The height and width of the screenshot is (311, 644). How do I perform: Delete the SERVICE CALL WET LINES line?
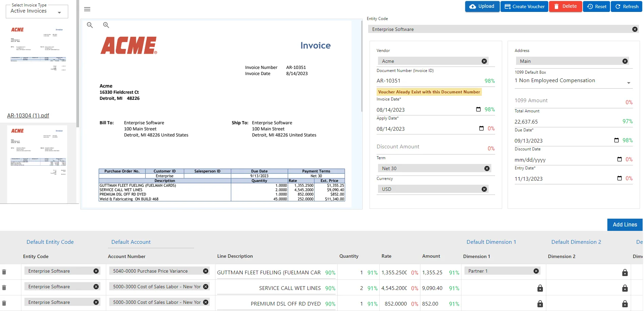(4, 288)
